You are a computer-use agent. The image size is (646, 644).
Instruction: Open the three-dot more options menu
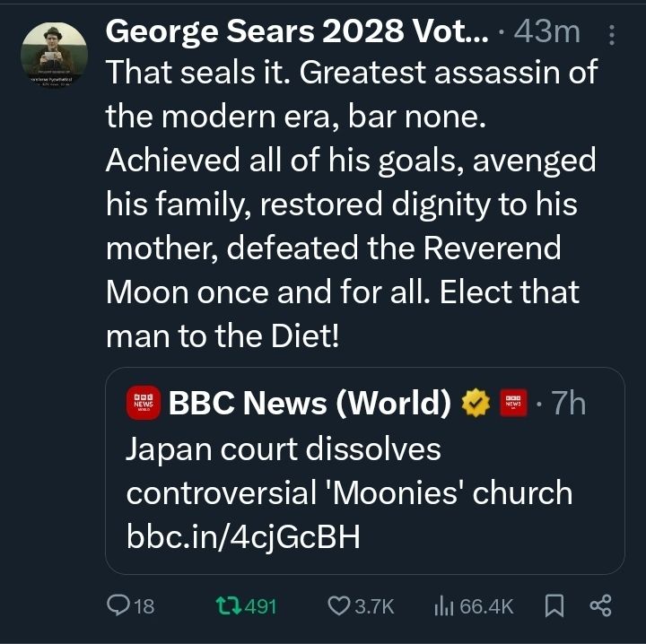tap(612, 35)
